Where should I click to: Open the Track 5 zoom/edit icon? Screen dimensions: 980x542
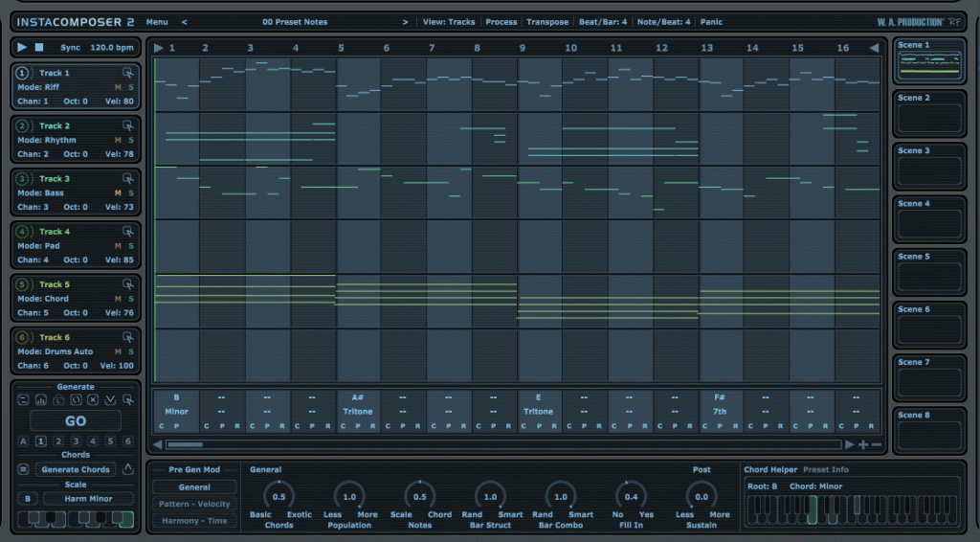click(x=128, y=284)
